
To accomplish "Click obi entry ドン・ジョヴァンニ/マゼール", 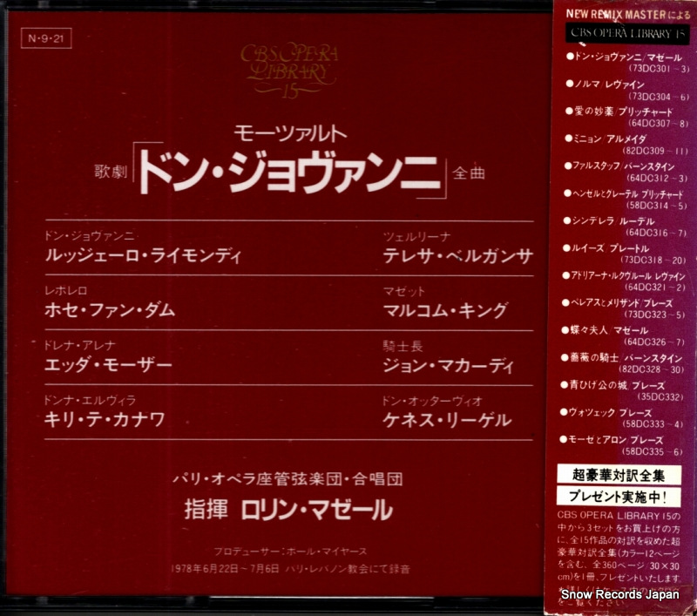I will [x=623, y=57].
